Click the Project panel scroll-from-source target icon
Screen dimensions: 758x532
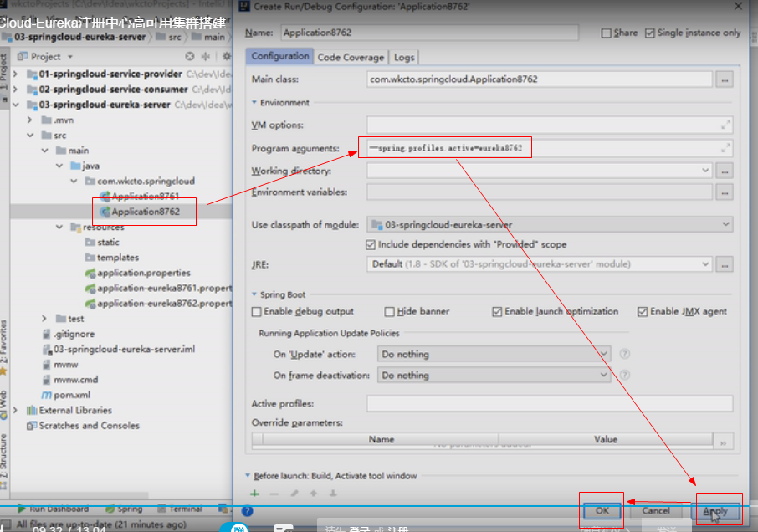[x=190, y=57]
